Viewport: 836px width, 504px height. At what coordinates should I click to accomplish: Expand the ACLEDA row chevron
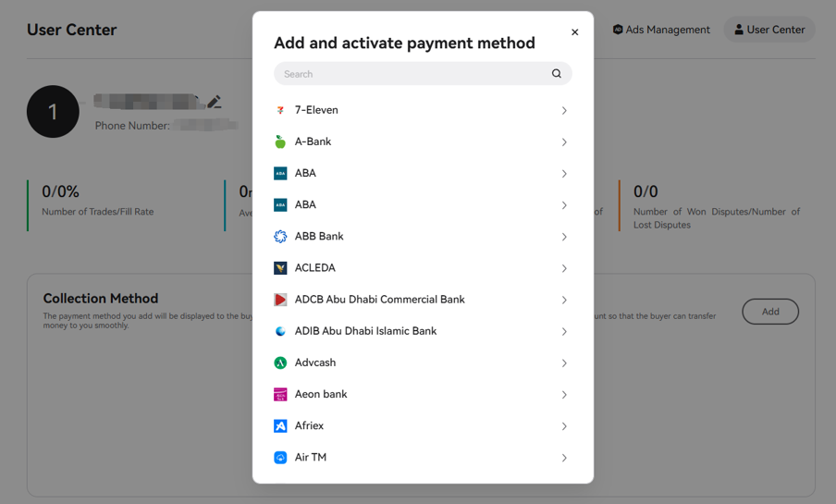tap(564, 268)
